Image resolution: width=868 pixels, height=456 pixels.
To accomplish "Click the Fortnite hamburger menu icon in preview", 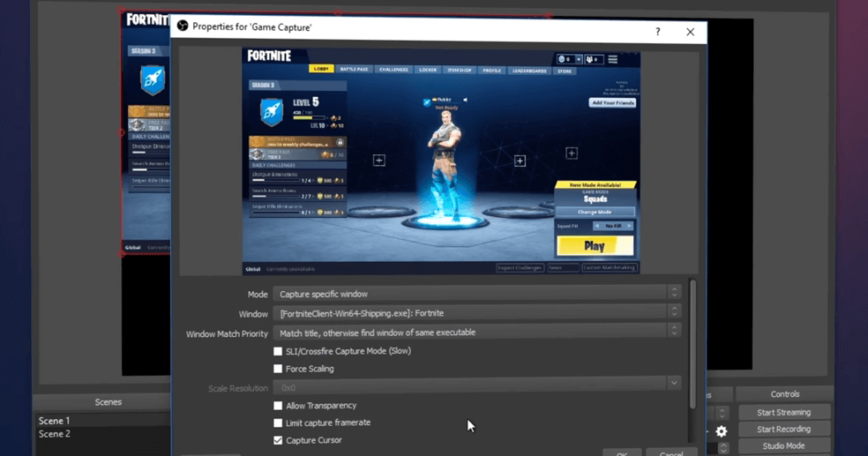I will (x=613, y=59).
